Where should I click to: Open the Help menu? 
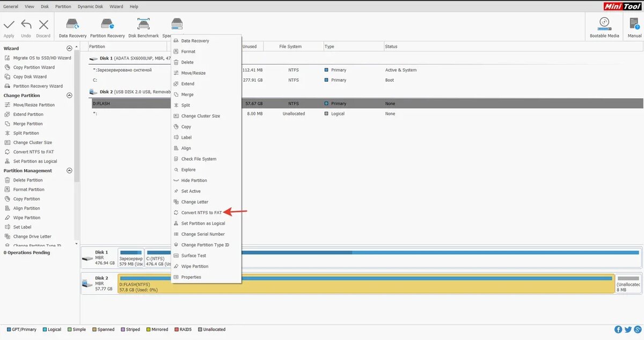click(134, 6)
